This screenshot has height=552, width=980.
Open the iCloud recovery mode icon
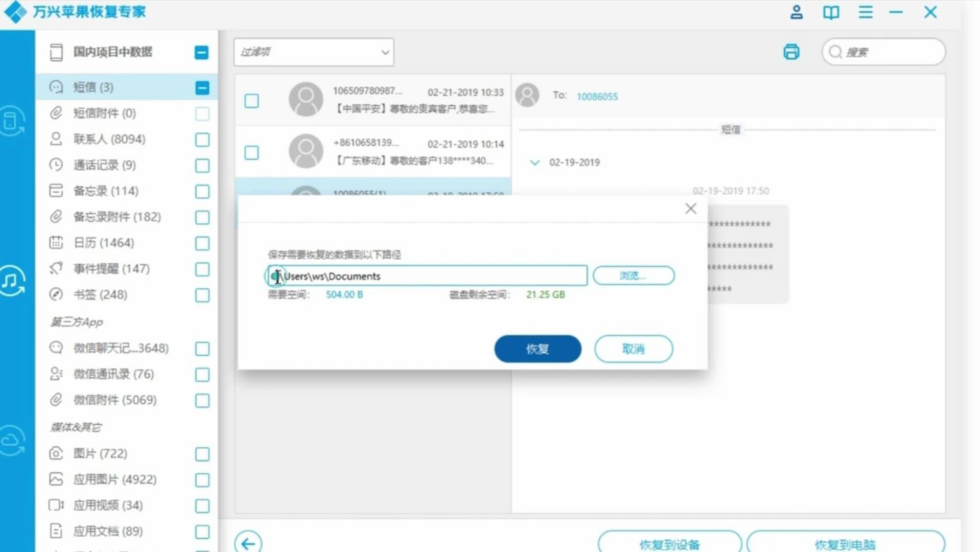coord(13,440)
